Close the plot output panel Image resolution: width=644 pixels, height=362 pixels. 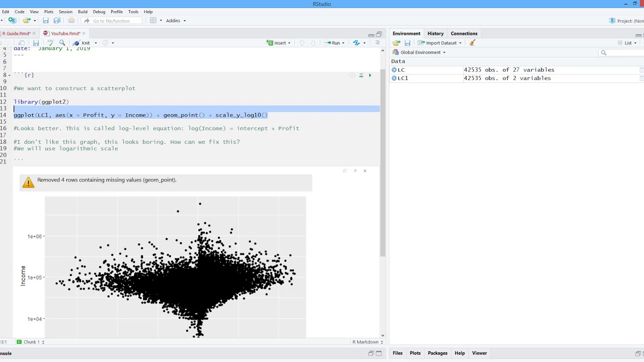365,171
